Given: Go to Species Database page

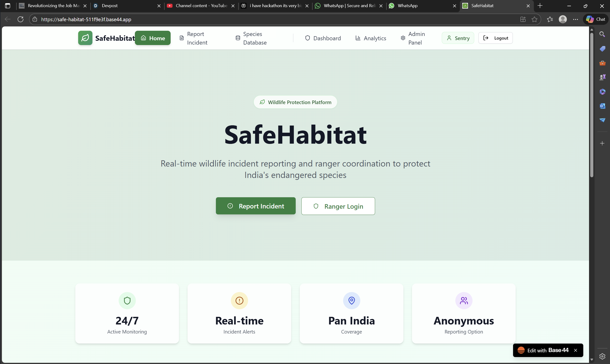Looking at the screenshot, I should [x=251, y=38].
